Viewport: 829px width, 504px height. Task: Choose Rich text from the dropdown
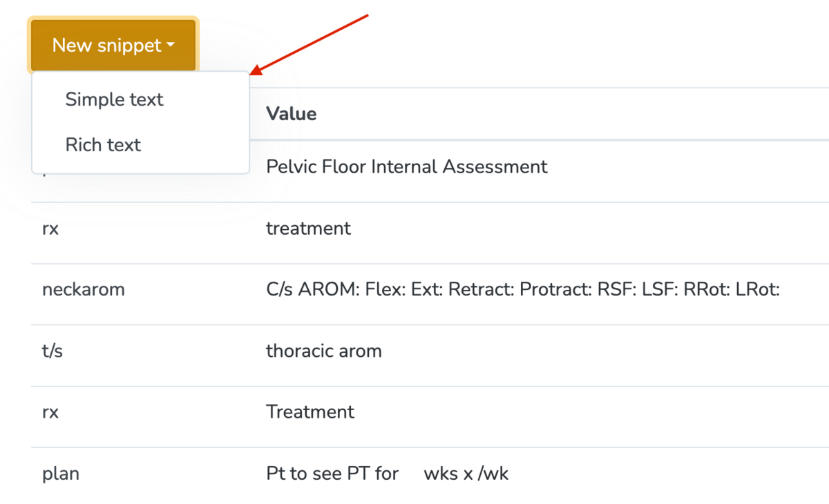(x=103, y=145)
